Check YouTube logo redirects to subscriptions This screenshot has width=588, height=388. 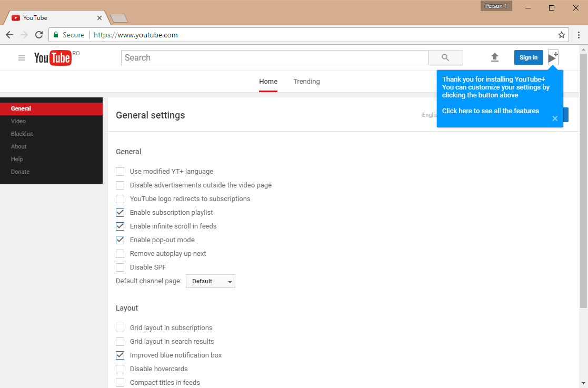point(120,198)
